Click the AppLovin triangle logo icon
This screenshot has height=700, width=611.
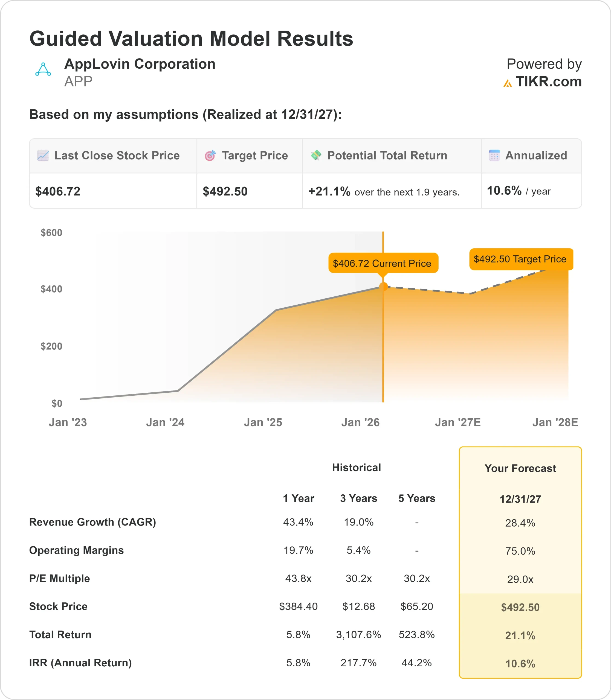pyautogui.click(x=43, y=69)
